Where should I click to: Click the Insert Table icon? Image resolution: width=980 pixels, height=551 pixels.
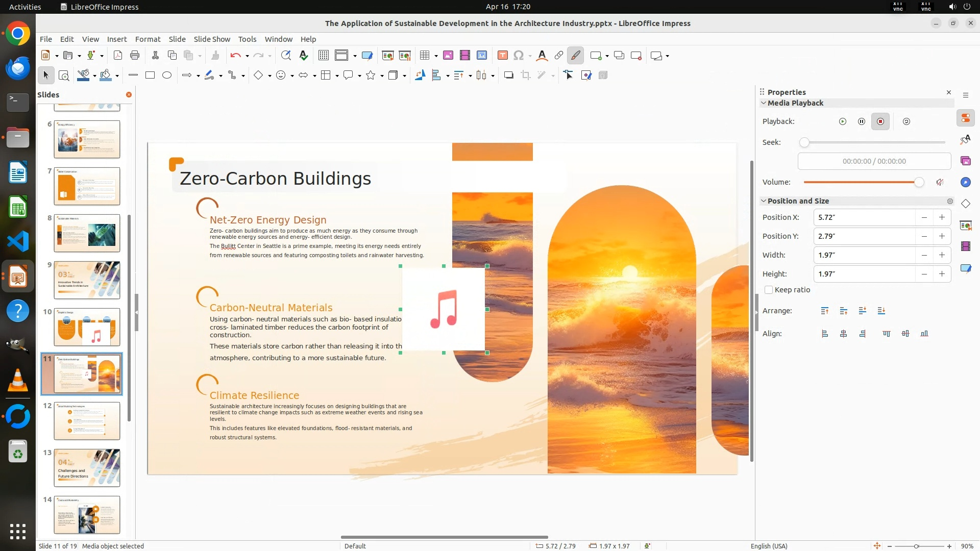pos(424,56)
